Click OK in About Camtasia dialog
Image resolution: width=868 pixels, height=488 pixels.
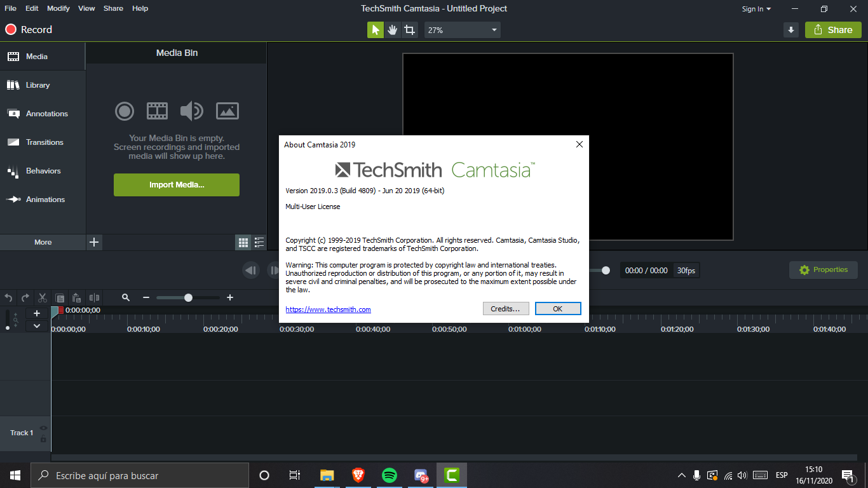click(x=558, y=309)
